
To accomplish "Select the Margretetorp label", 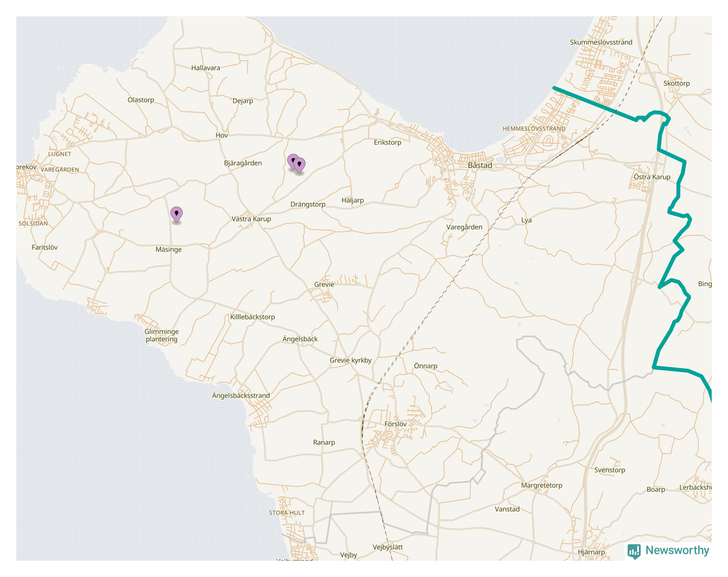I will click(x=542, y=485).
